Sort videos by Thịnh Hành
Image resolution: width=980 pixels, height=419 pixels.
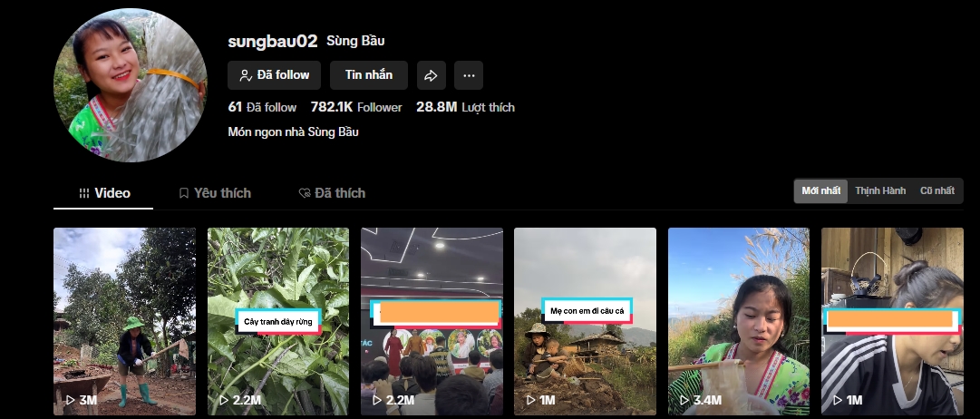(880, 191)
